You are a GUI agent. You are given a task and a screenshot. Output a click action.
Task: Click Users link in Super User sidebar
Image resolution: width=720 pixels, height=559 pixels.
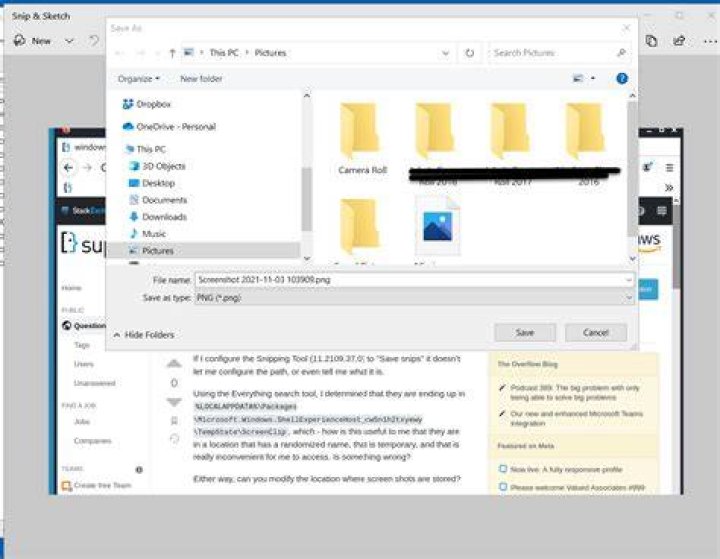pos(84,364)
